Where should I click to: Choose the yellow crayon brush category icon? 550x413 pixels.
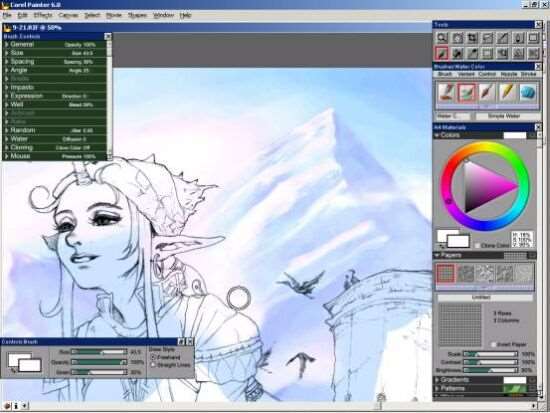point(507,93)
